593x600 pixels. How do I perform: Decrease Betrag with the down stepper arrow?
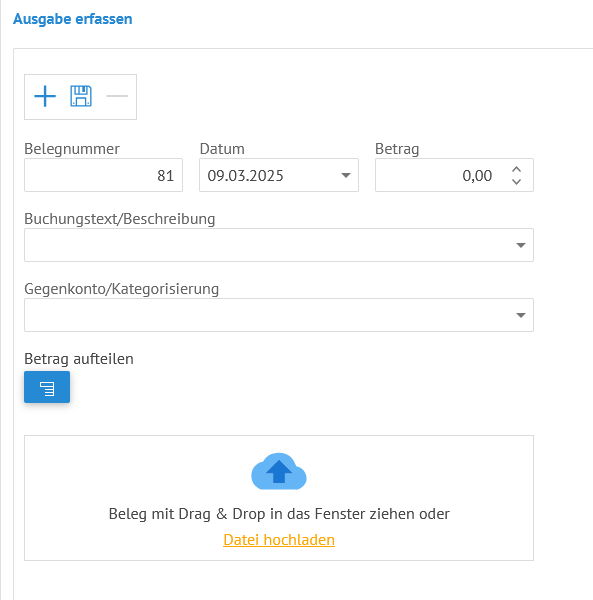coord(516,181)
